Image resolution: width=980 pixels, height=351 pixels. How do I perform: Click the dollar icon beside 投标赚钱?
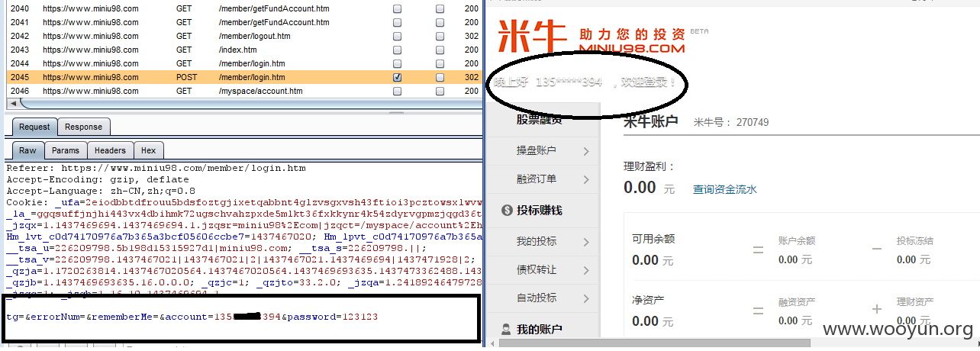click(507, 210)
